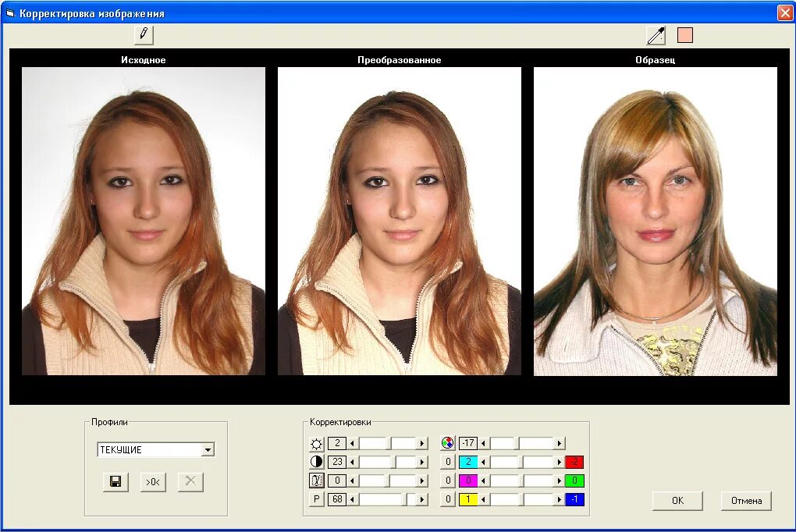Click the green swatch showing 0
Image resolution: width=796 pixels, height=532 pixels.
tap(574, 481)
